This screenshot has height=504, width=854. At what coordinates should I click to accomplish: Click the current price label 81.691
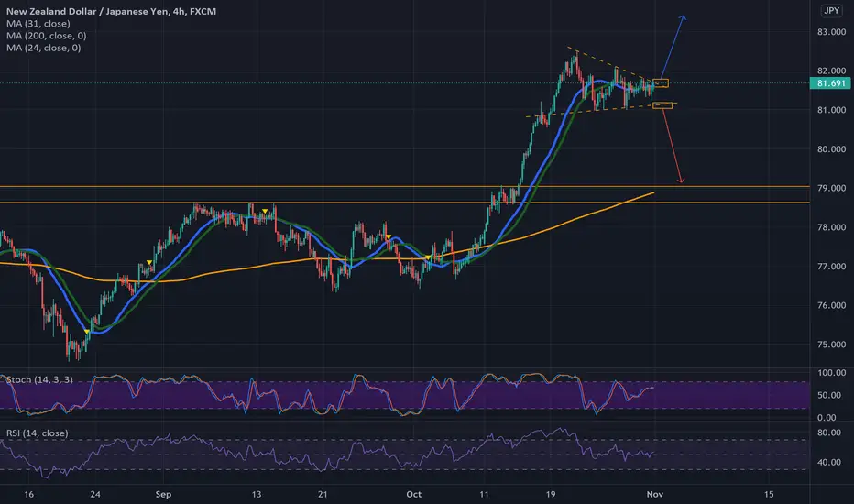(x=830, y=83)
